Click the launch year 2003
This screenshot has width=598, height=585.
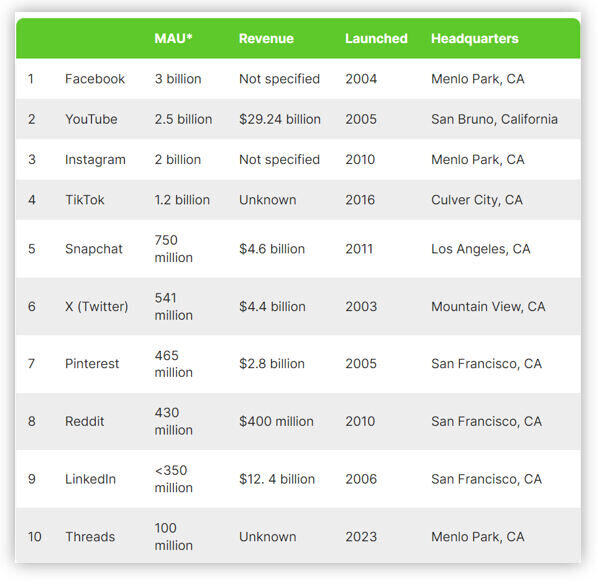tap(361, 307)
